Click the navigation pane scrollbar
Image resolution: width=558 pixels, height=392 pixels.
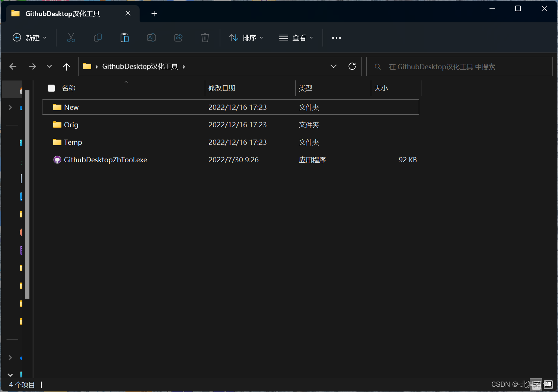coord(27,194)
